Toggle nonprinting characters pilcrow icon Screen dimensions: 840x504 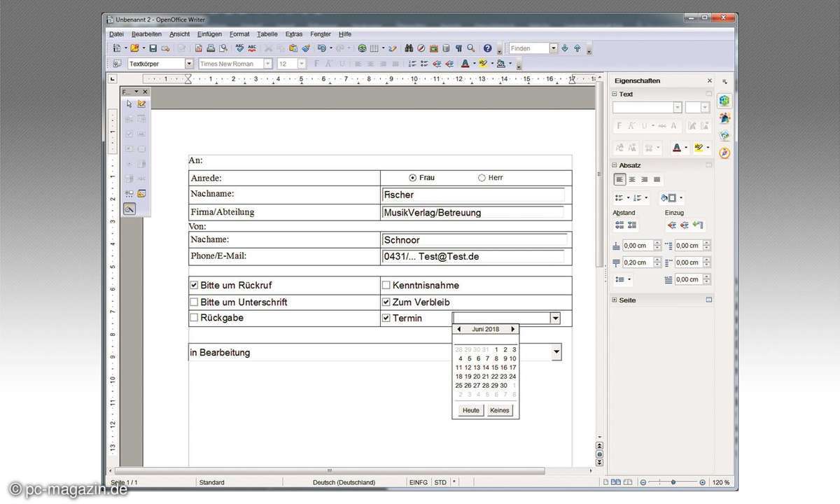pyautogui.click(x=459, y=48)
